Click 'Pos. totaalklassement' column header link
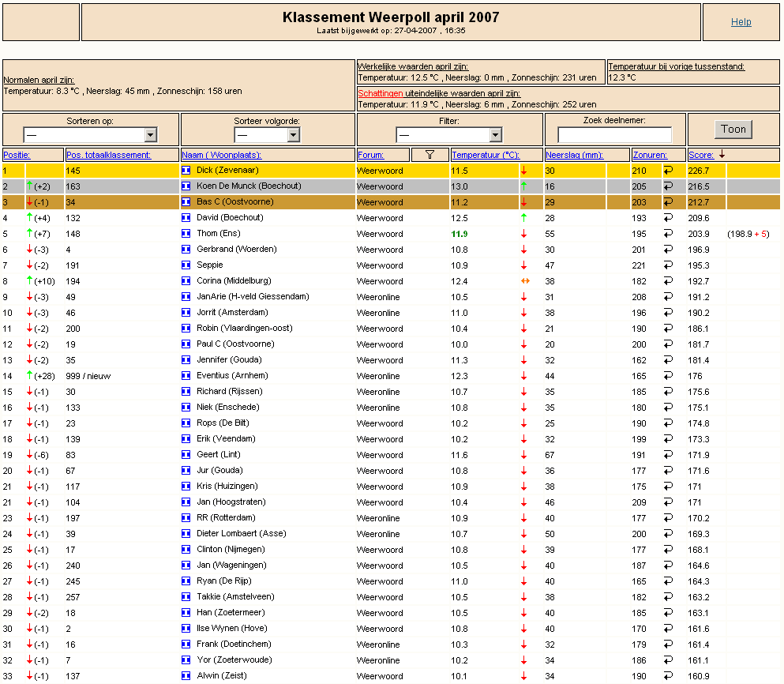 108,155
